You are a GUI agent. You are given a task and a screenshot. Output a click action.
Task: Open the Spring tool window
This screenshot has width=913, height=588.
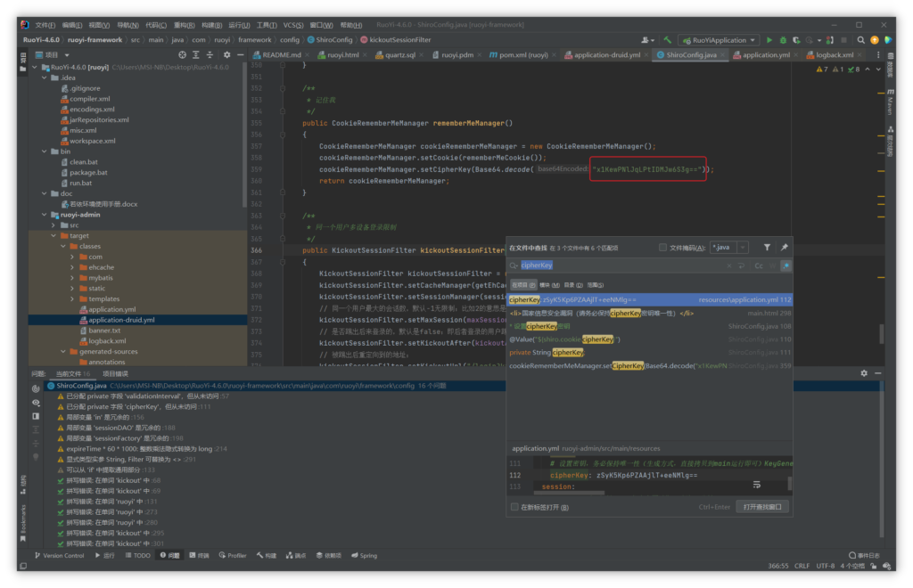click(365, 555)
